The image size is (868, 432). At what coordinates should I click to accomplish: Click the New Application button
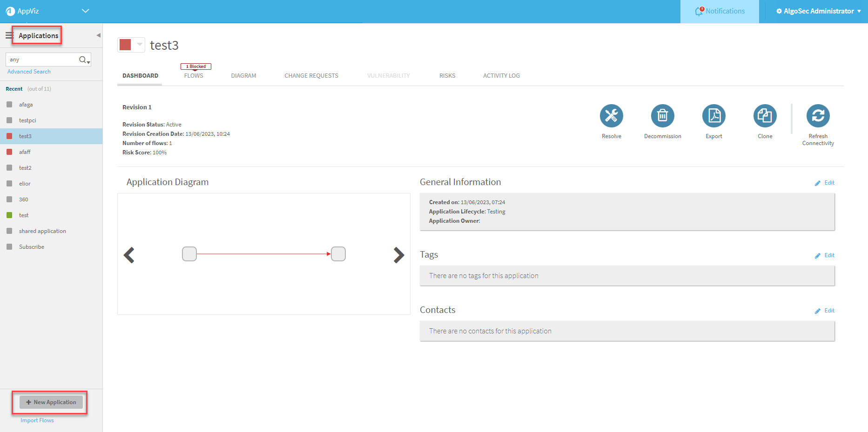click(51, 402)
